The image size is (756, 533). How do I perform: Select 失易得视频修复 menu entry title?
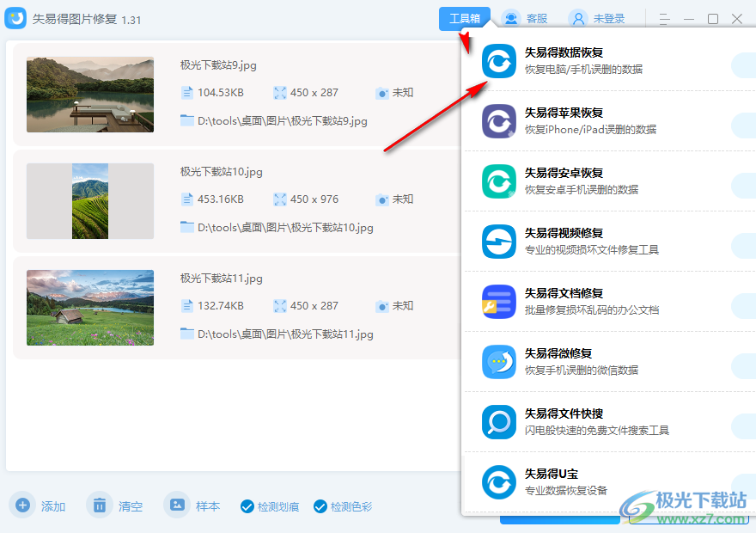click(x=564, y=233)
